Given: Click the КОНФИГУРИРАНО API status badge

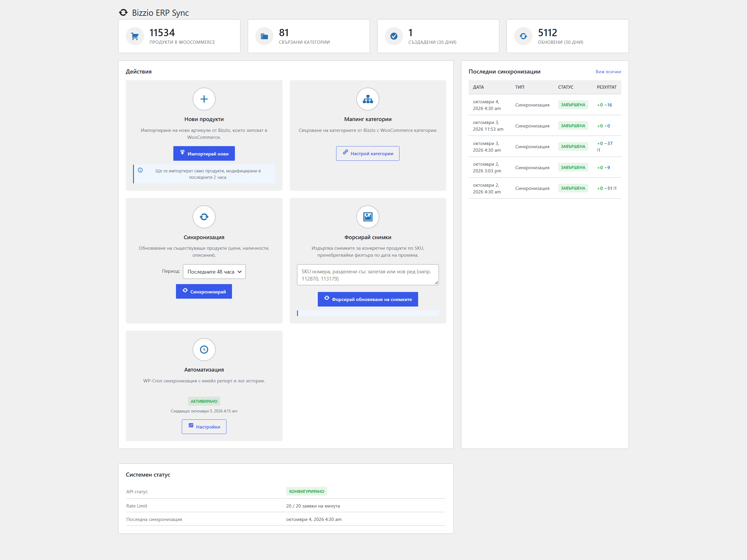Looking at the screenshot, I should click(306, 491).
